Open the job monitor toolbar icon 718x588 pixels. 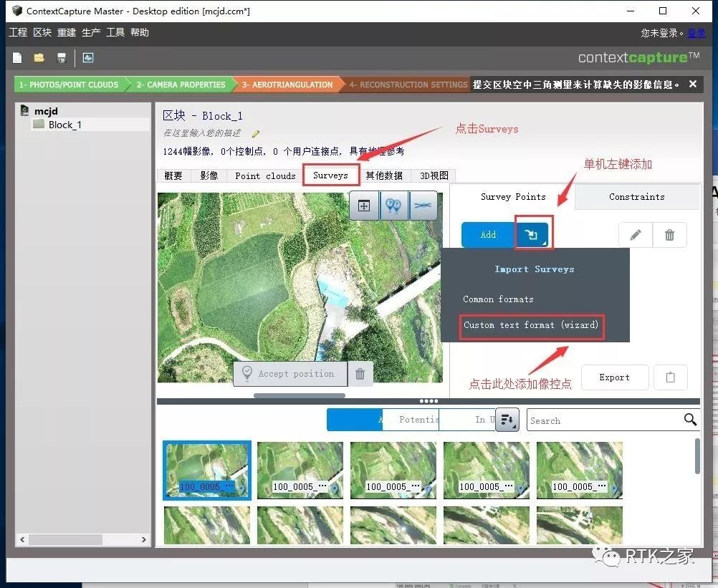[88, 58]
